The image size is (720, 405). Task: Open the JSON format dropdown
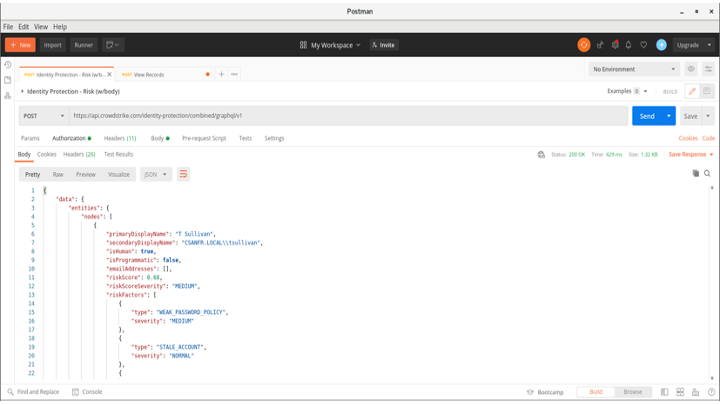(155, 174)
